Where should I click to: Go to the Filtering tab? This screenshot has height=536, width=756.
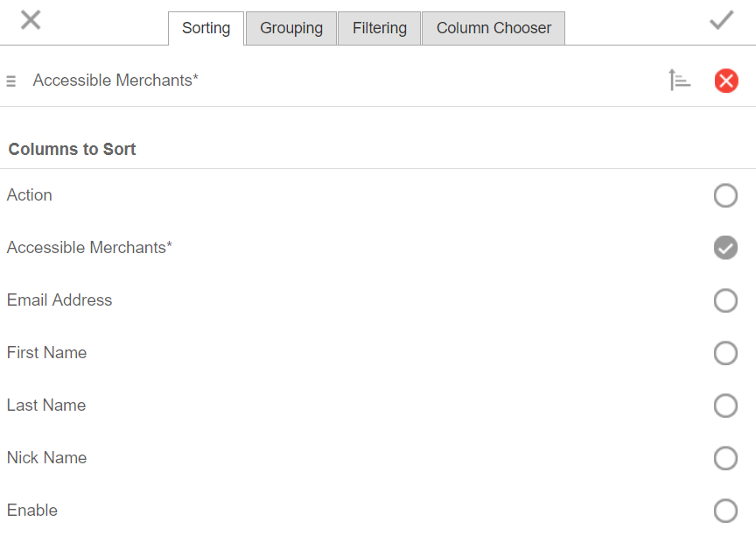[380, 28]
